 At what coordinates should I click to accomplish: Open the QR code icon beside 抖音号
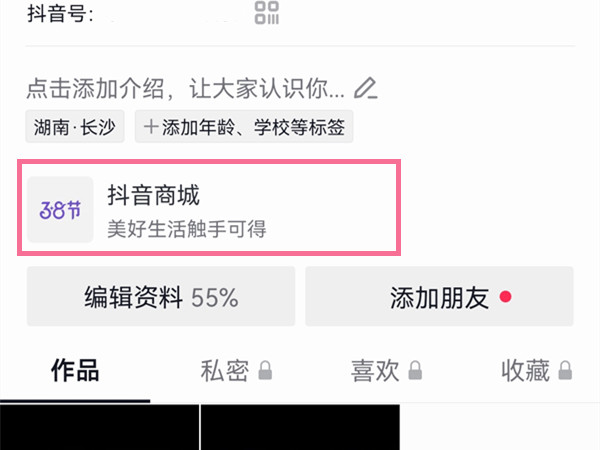pos(267,13)
